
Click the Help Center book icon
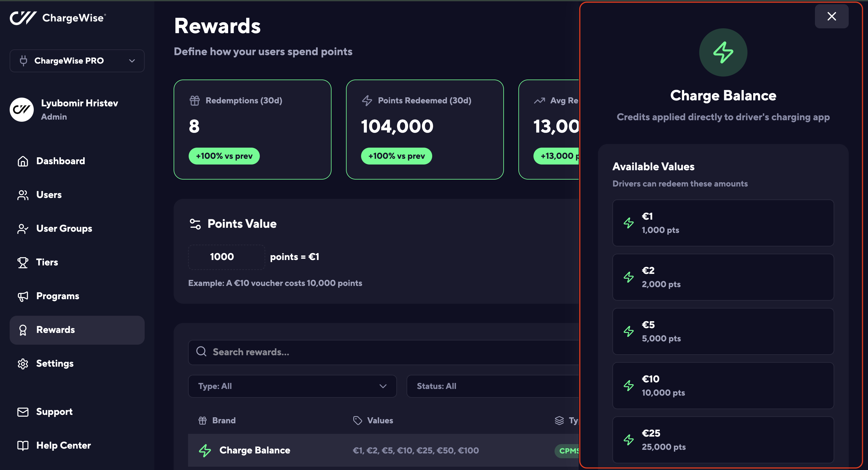point(23,445)
